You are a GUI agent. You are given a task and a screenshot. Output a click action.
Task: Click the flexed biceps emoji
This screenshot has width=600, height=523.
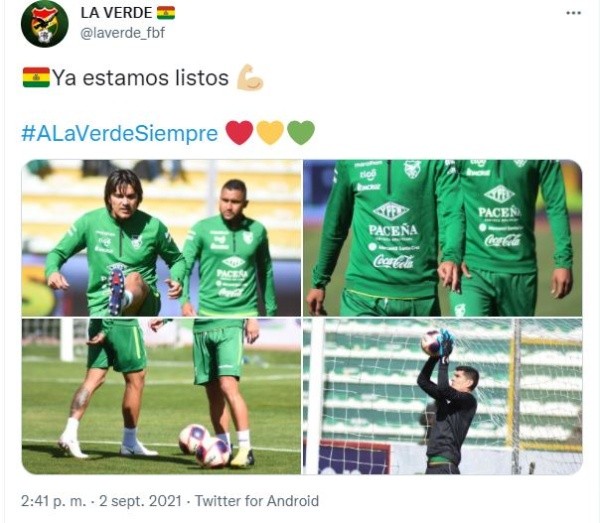pos(250,77)
